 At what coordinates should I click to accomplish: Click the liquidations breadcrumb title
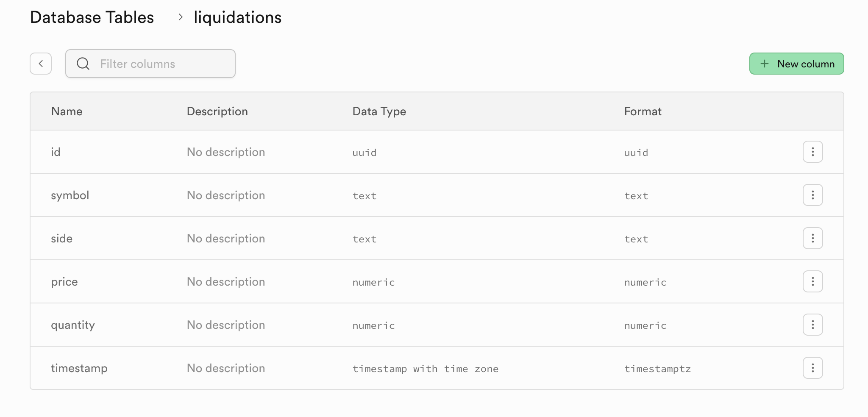coord(237,17)
